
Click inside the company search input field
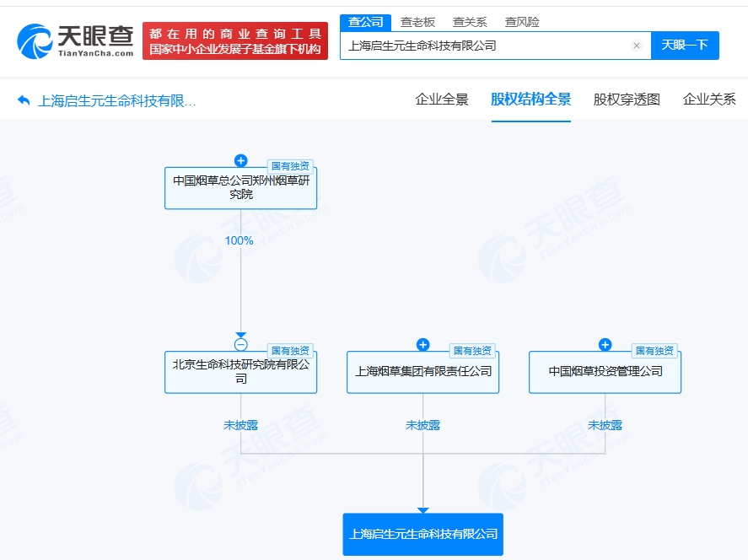[x=472, y=46]
